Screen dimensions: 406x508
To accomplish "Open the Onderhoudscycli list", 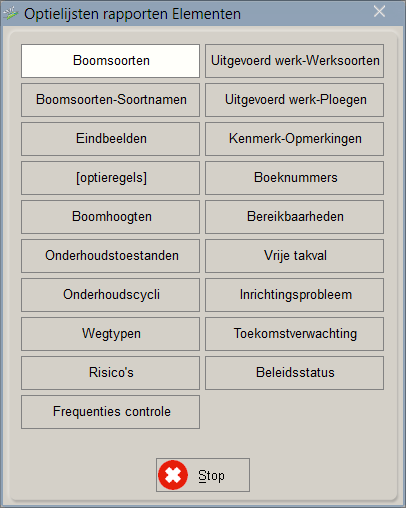I will [110, 295].
